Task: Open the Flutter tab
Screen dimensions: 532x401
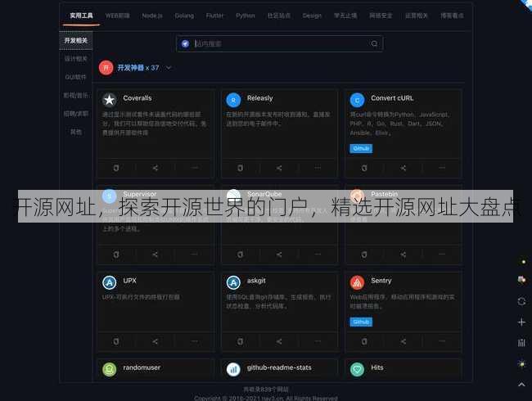Action: pyautogui.click(x=214, y=16)
